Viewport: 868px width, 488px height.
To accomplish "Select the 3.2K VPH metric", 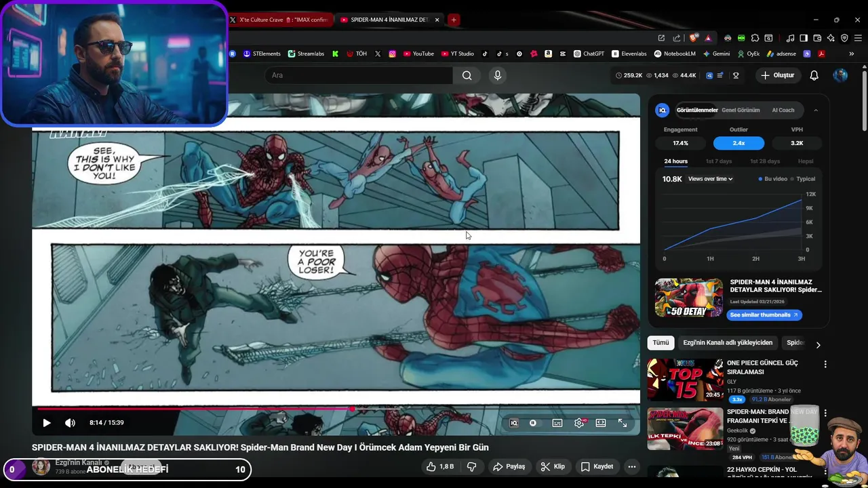I will pos(797,143).
